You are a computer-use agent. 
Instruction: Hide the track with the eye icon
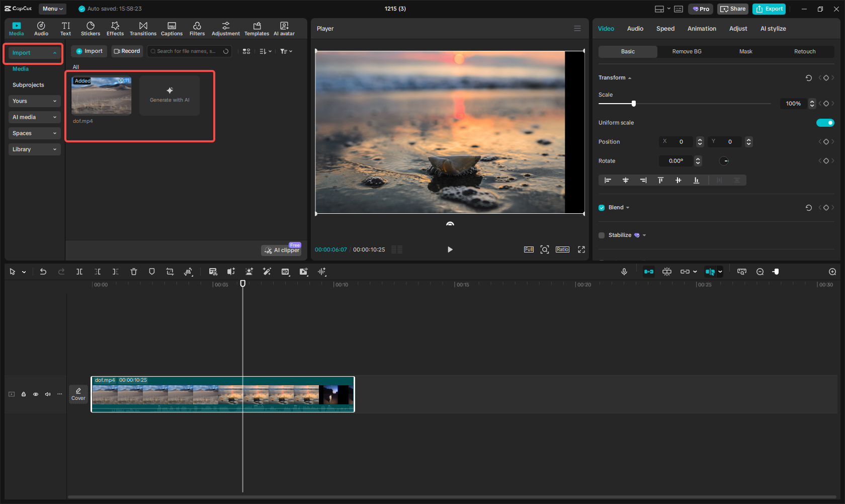click(36, 394)
